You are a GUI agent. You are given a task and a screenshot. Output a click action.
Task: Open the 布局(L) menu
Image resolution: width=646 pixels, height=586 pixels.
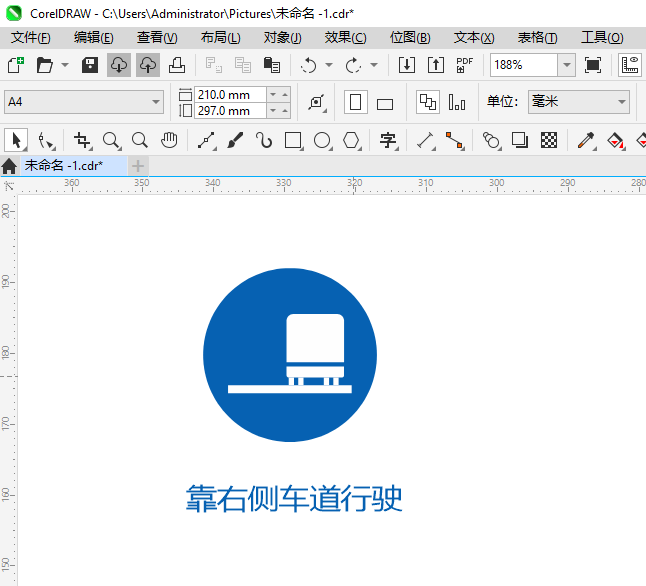[x=220, y=38]
